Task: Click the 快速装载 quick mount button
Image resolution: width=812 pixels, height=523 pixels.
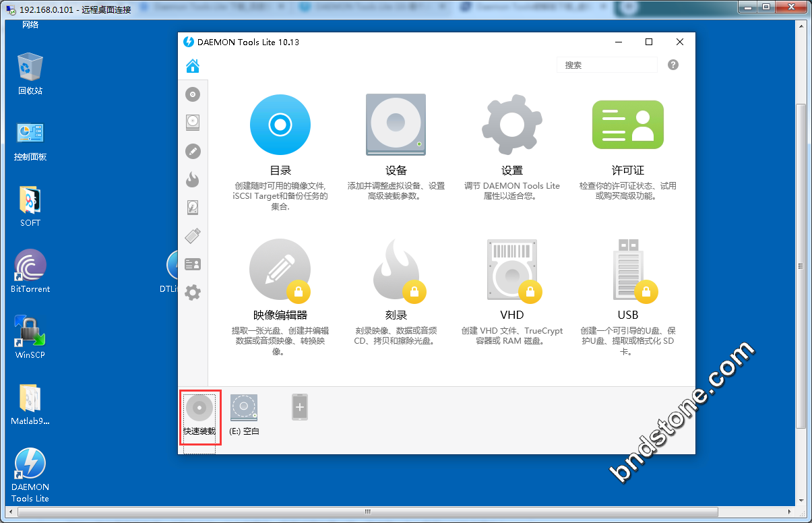Action: coord(199,415)
